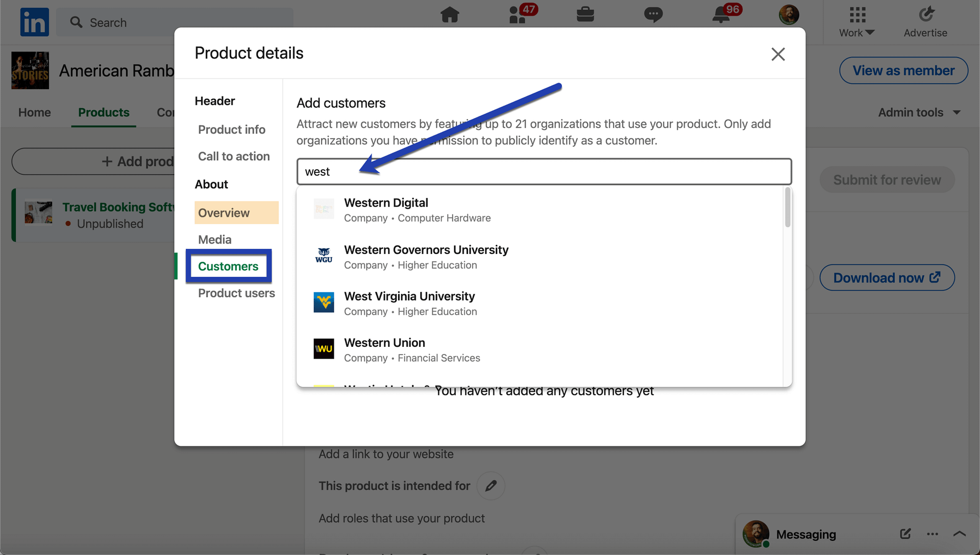Image resolution: width=980 pixels, height=555 pixels.
Task: Click the Advertise icon
Action: click(x=926, y=14)
